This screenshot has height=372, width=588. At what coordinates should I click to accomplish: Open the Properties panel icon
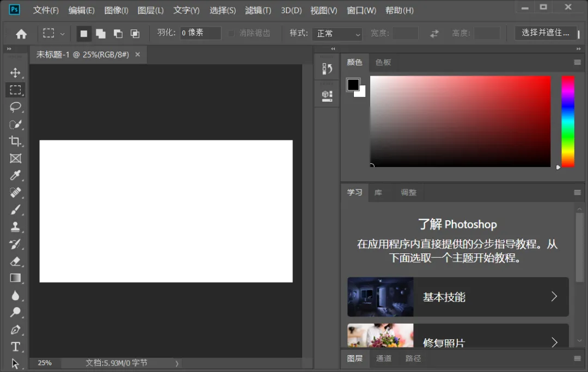pos(327,96)
